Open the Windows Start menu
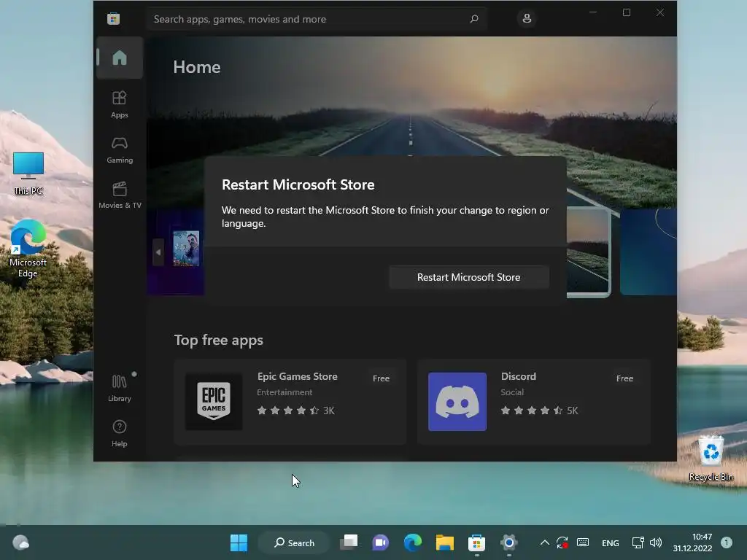The image size is (747, 560). [x=239, y=542]
